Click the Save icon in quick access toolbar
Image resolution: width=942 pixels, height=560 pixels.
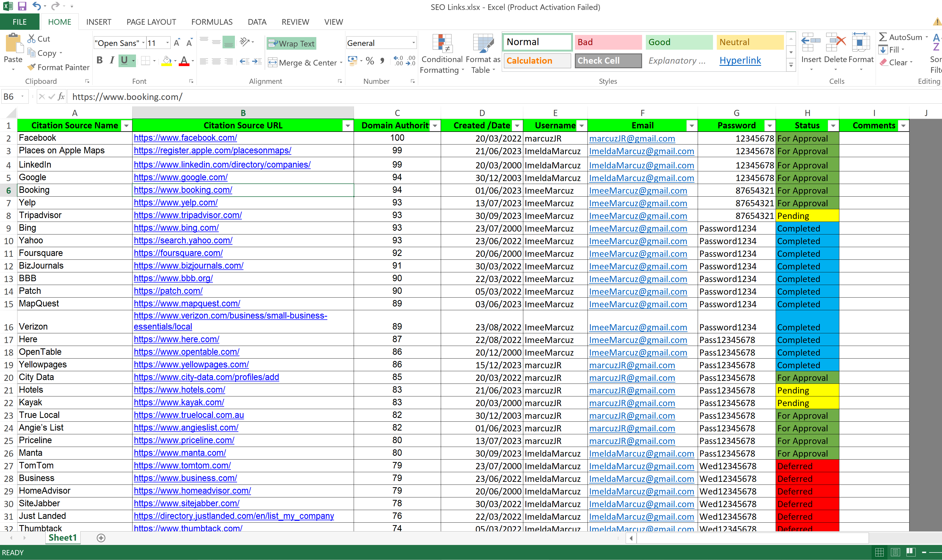point(22,6)
